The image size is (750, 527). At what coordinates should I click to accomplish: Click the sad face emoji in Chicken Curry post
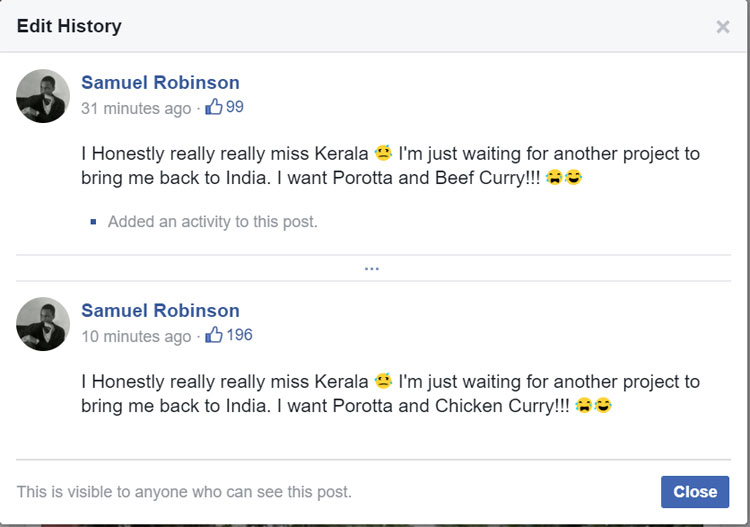[383, 382]
